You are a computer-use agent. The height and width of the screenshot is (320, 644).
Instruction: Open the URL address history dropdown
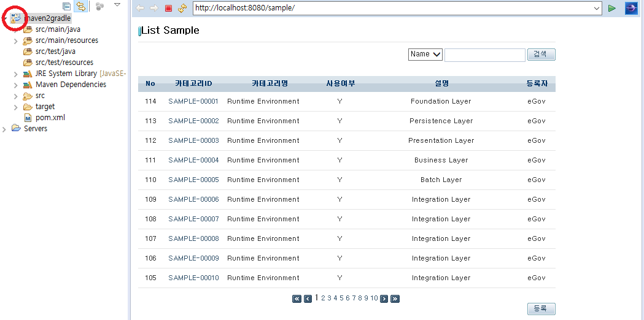(597, 9)
